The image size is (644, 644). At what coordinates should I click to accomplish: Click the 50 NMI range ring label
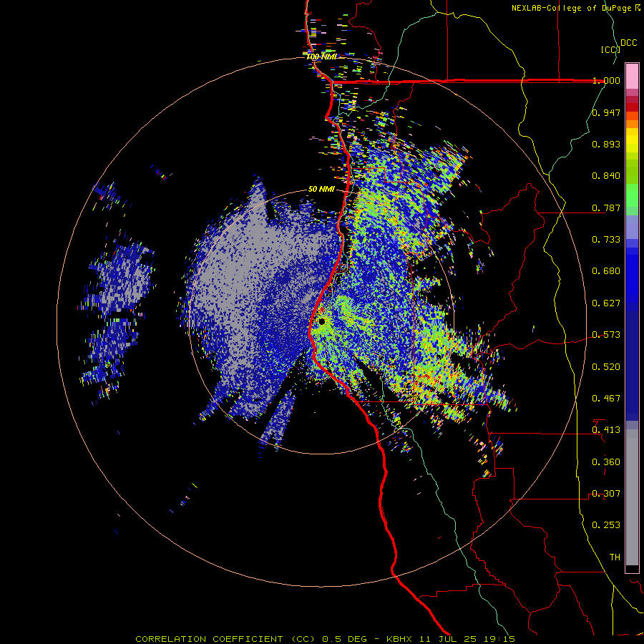pos(321,190)
